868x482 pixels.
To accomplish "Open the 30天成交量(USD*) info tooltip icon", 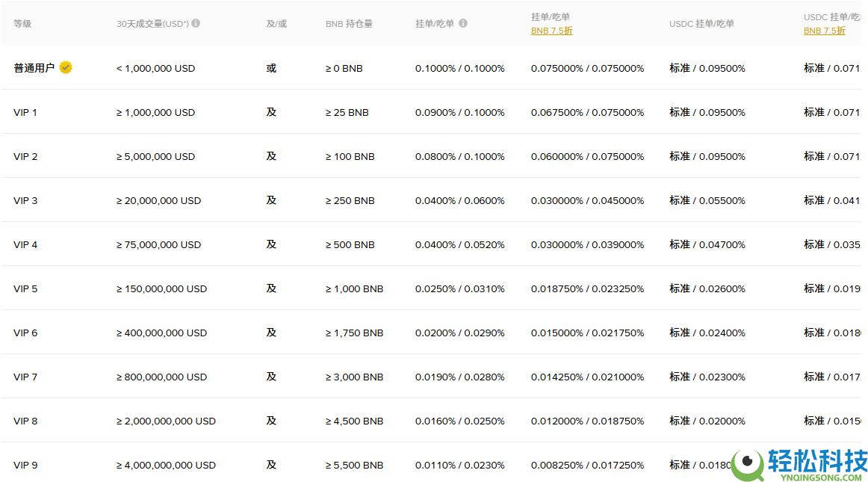I will tap(196, 22).
